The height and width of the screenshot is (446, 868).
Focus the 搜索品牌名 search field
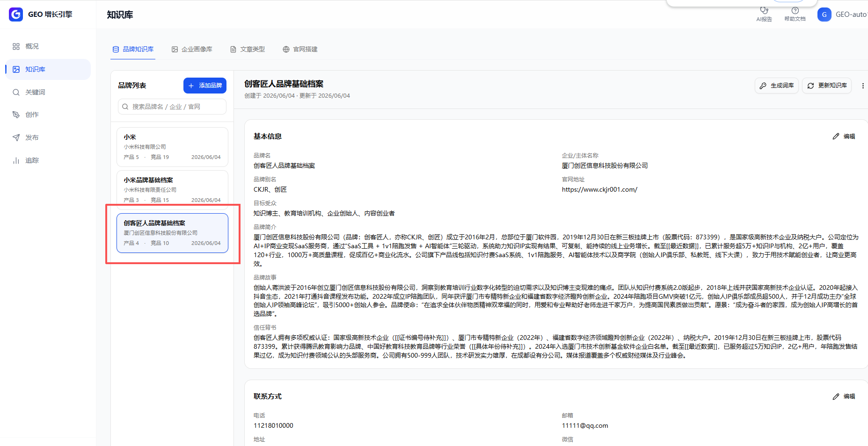(172, 107)
